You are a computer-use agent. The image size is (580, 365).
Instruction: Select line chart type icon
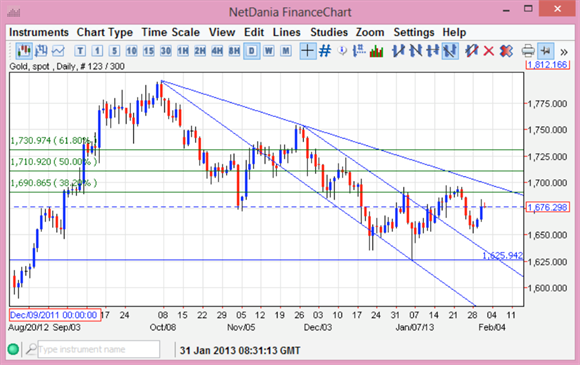(x=58, y=51)
